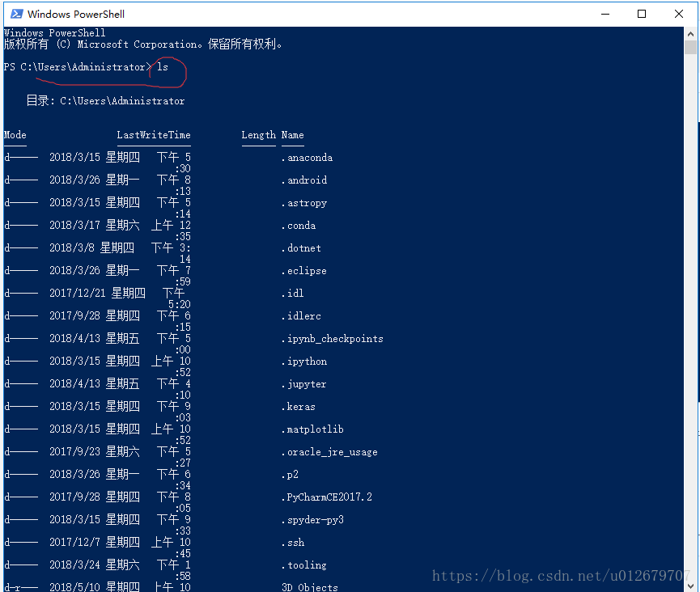Click the '.jupyter' directory name
This screenshot has height=592, width=700.
304,384
